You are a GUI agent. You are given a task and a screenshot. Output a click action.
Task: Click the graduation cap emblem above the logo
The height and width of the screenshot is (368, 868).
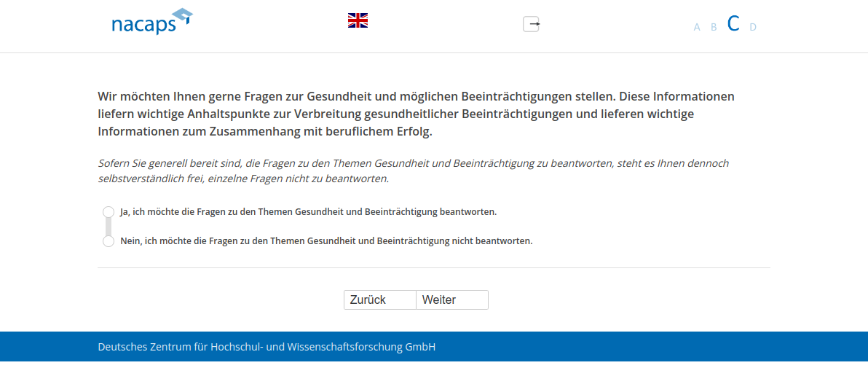[x=184, y=15]
